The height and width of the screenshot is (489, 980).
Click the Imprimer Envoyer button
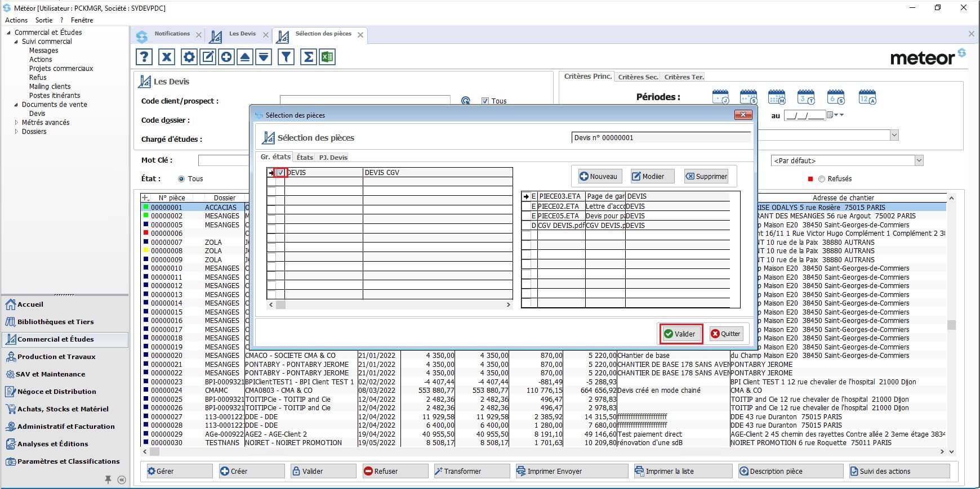(572, 471)
